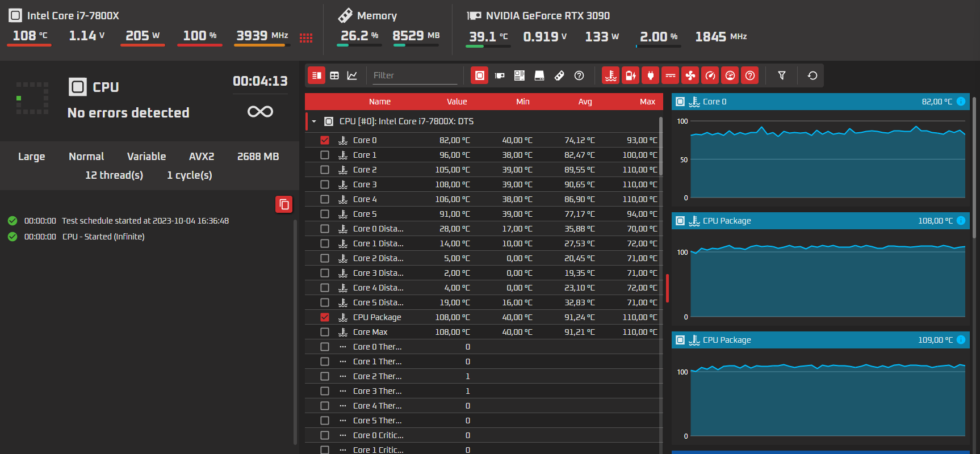Image resolution: width=980 pixels, height=454 pixels.
Task: Click the funnel filter icon
Action: tap(782, 75)
